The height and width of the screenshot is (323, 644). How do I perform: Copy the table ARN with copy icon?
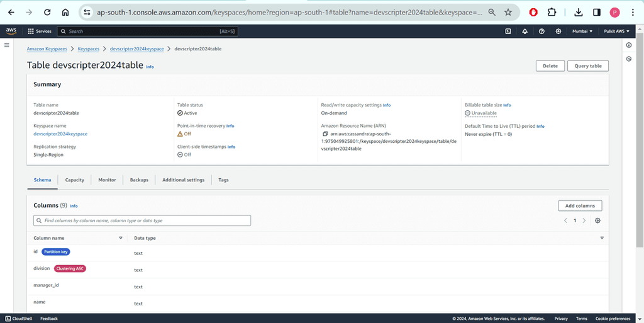click(325, 134)
